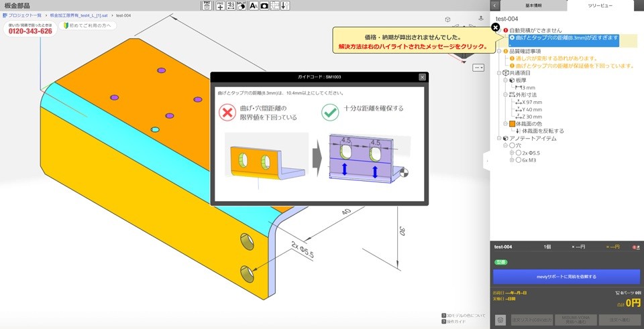Collapse the 共通項目 tree node

click(499, 72)
